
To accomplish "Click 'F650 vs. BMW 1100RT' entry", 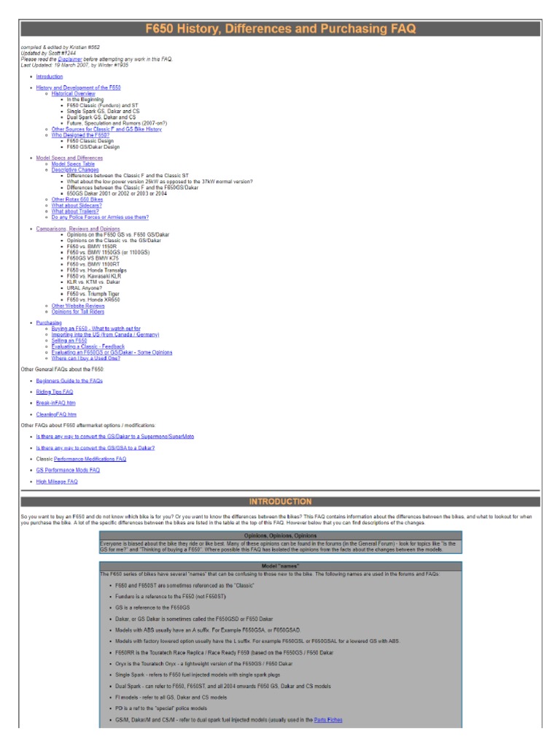I will [x=93, y=264].
